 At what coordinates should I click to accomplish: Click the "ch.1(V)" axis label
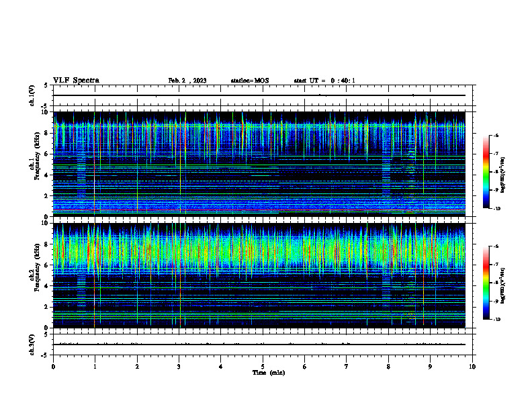[32, 95]
